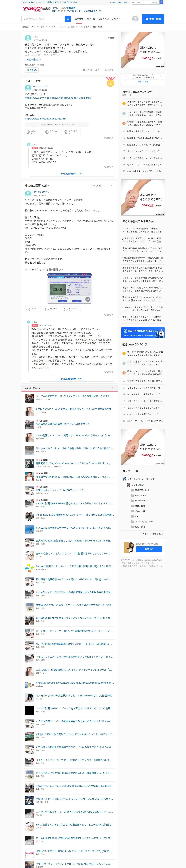Open the ヘルプ link in top bar
Viewport: 186px width, 868px height.
[x=127, y=2]
